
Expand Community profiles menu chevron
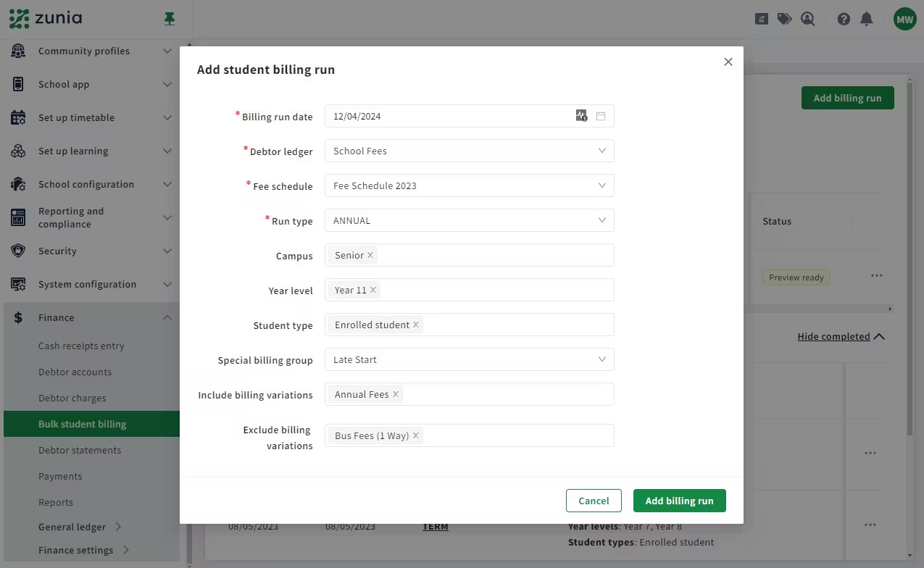pyautogui.click(x=167, y=51)
